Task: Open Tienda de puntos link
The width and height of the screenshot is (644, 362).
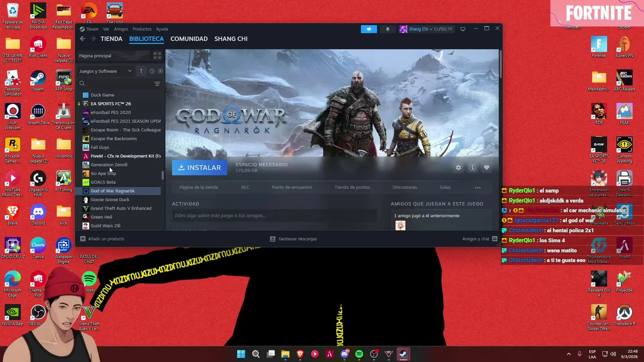Action: tap(352, 187)
